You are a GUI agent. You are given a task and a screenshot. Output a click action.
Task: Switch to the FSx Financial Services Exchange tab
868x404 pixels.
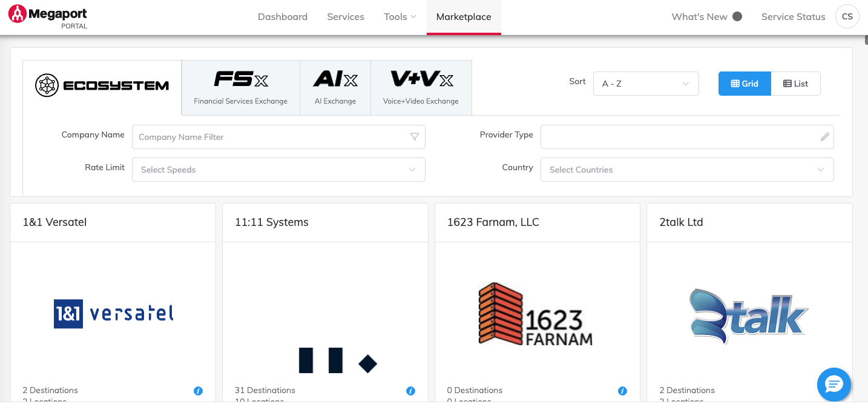[241, 88]
